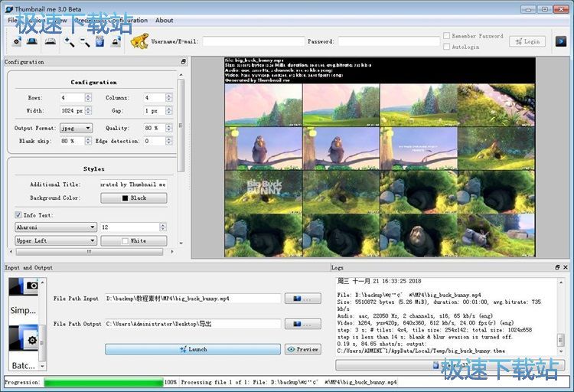Open the File menu
The image size is (574, 392).
click(11, 20)
